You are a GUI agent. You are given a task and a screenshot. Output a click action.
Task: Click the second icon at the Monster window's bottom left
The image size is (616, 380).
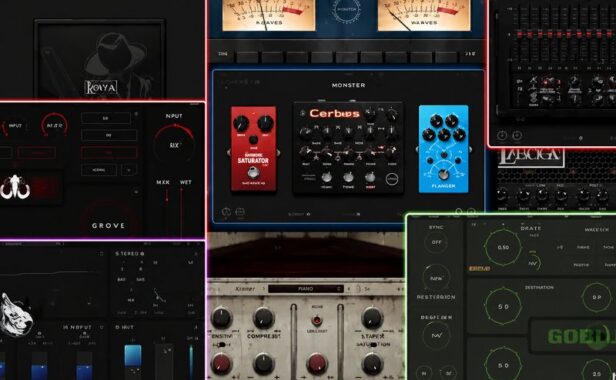(240, 212)
